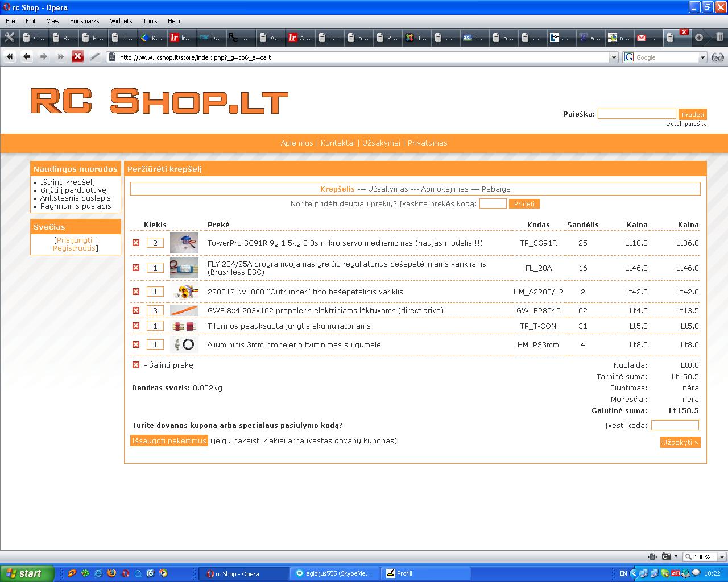
Task: Click the Back navigation arrow button
Action: pos(27,56)
